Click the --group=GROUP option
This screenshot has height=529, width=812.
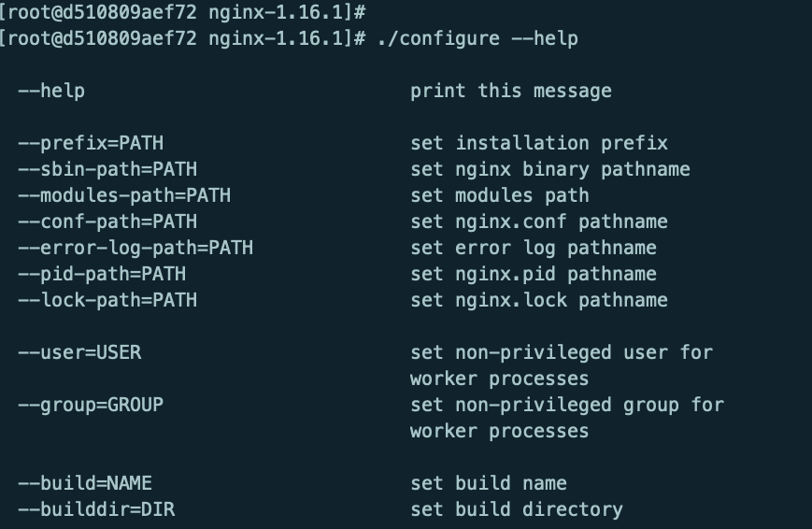pyautogui.click(x=91, y=405)
